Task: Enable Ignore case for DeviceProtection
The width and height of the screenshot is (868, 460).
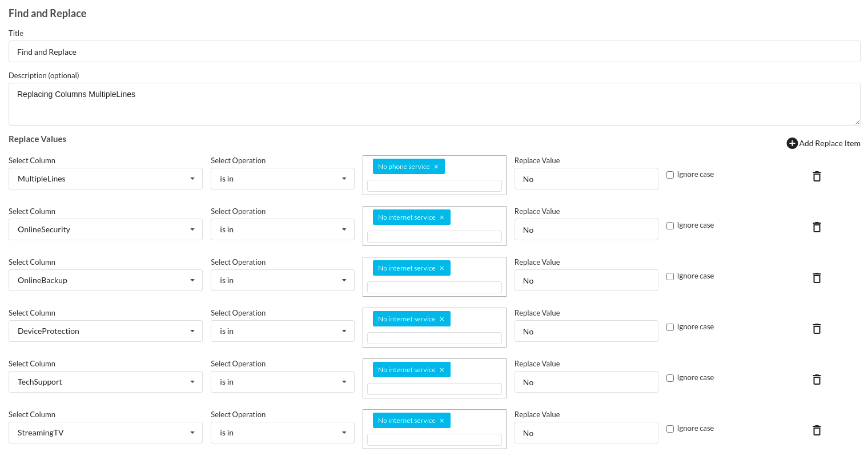Action: 670,328
